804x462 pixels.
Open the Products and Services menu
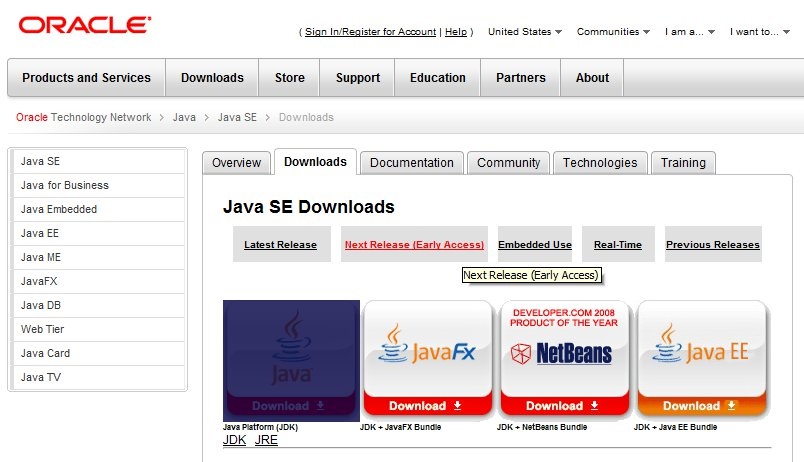[x=86, y=78]
